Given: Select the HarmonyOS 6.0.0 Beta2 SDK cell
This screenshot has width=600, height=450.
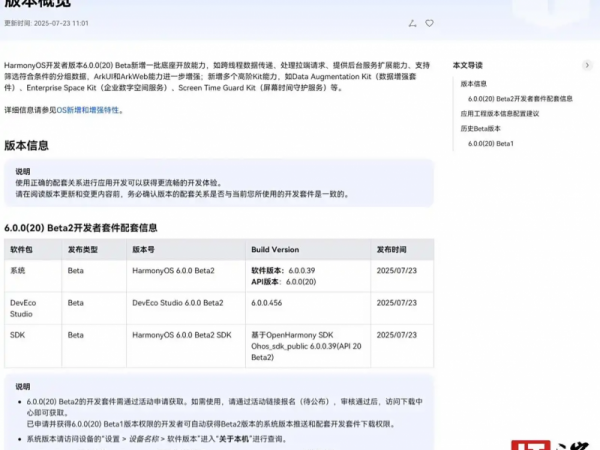Looking at the screenshot, I should point(182,334).
